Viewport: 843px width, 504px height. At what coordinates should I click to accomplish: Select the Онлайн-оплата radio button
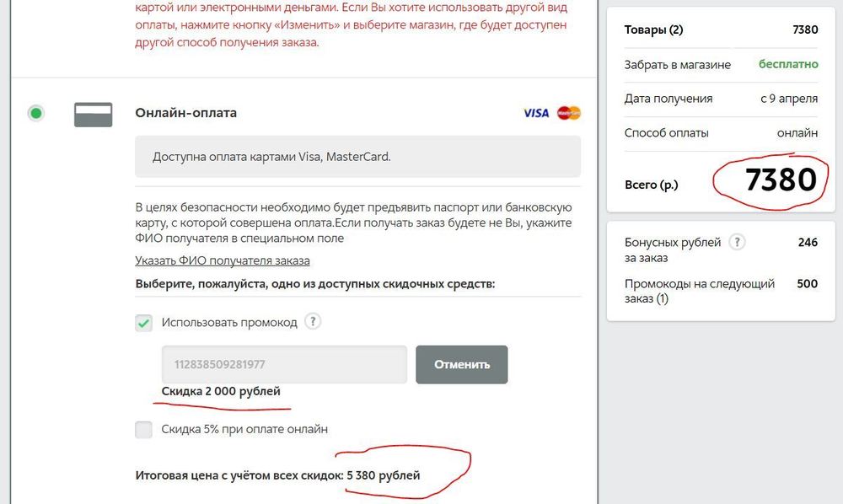36,113
